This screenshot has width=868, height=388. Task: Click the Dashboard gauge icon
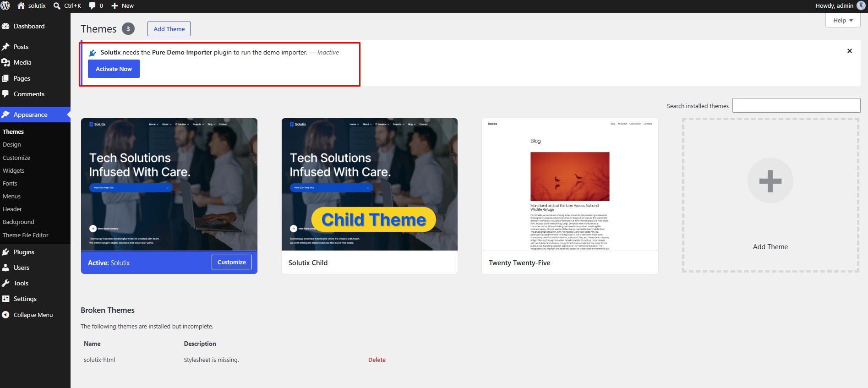click(x=5, y=26)
